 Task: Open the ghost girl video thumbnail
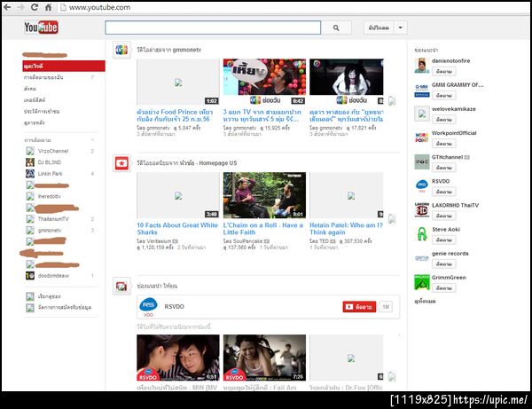pos(347,82)
